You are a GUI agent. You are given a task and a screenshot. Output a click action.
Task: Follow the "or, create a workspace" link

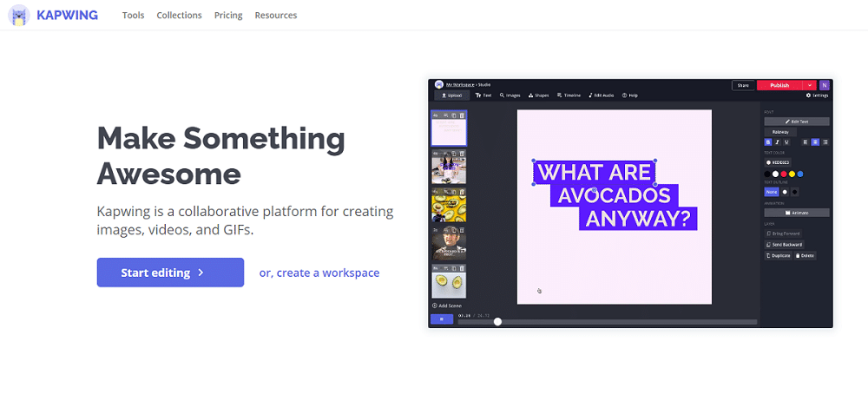[x=319, y=273]
